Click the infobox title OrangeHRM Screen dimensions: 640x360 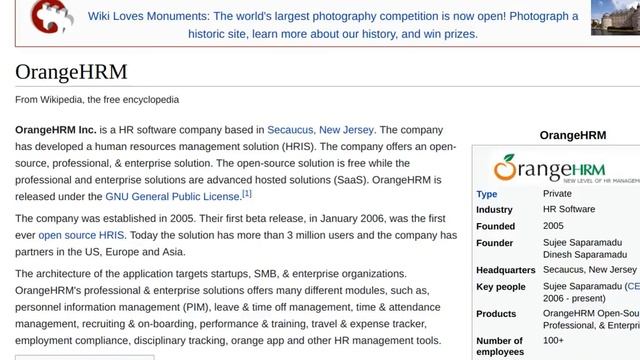point(573,135)
